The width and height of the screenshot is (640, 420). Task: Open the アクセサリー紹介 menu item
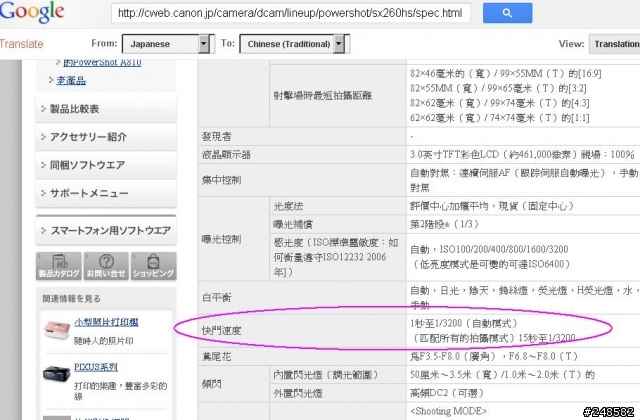click(106, 137)
